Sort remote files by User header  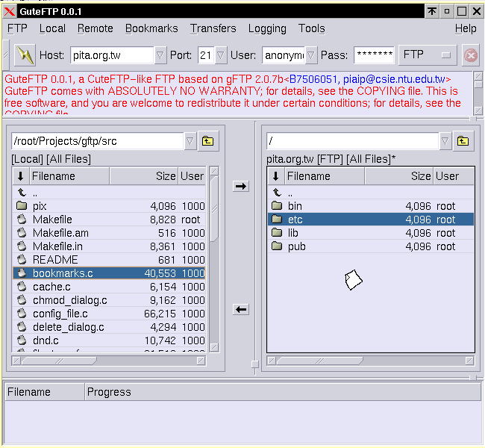(x=454, y=176)
